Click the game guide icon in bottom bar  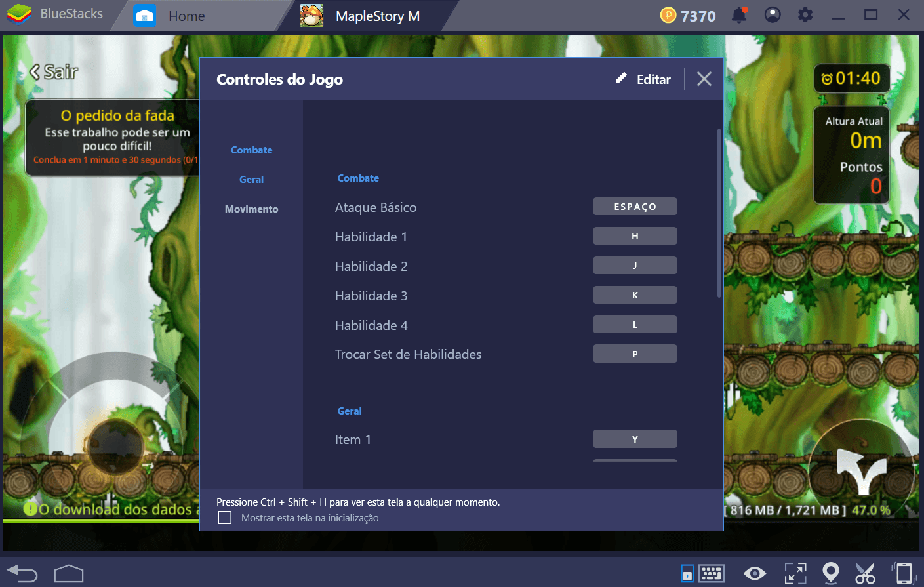[x=687, y=573]
